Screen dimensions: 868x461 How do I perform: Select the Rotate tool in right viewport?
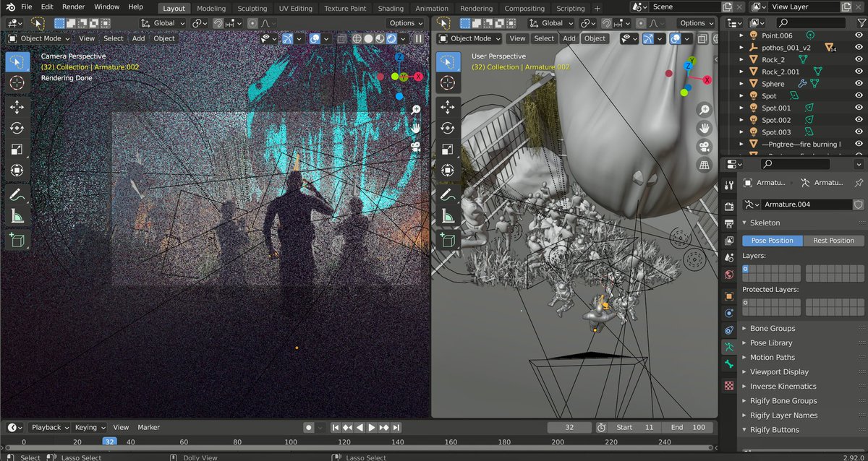(447, 129)
